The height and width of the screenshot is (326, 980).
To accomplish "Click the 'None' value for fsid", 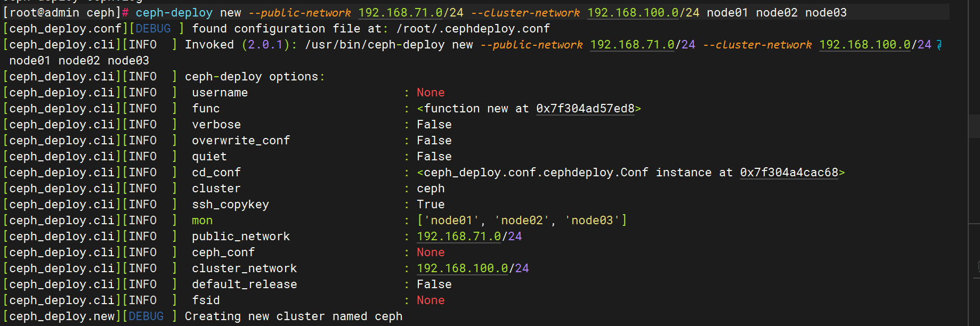I will pos(431,300).
